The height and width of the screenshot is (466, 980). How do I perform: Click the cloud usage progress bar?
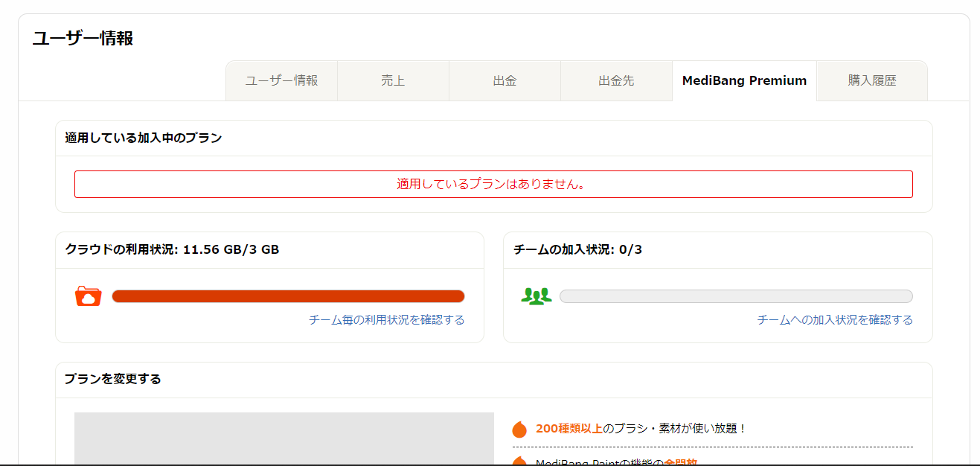pyautogui.click(x=288, y=296)
